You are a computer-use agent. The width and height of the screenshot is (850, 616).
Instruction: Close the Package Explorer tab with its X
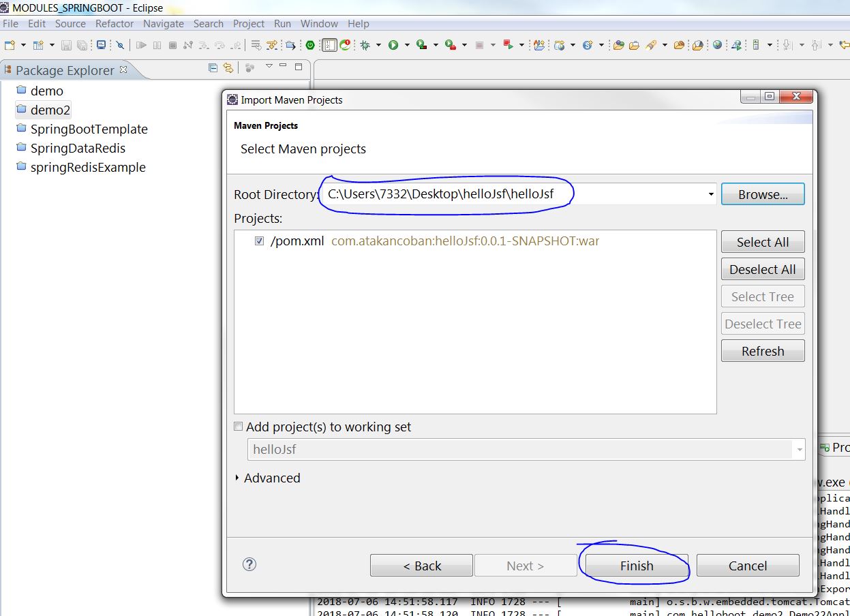click(x=123, y=70)
